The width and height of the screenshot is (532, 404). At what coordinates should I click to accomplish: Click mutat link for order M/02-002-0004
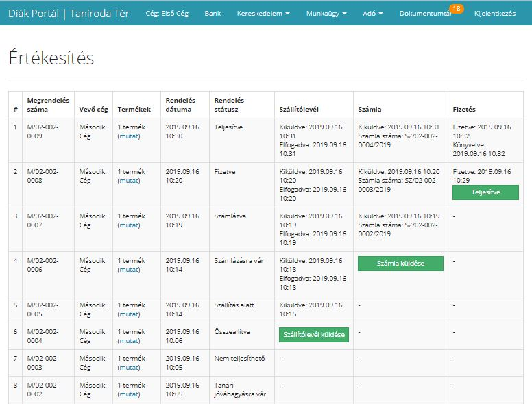click(129, 341)
